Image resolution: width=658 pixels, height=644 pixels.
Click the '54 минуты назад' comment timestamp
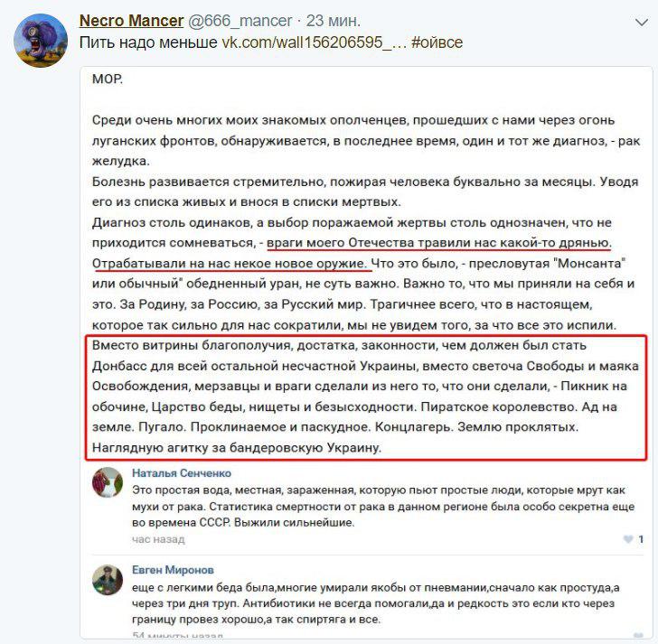pos(176,637)
